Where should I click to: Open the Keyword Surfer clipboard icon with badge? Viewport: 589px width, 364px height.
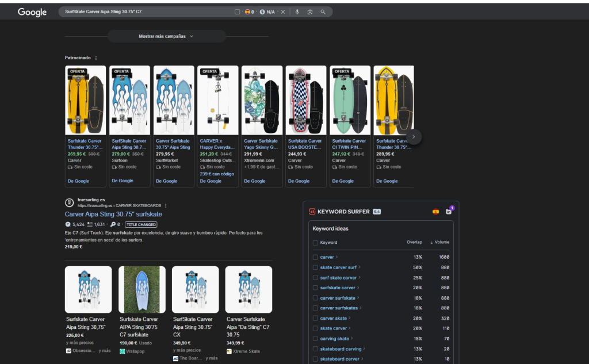pyautogui.click(x=449, y=212)
